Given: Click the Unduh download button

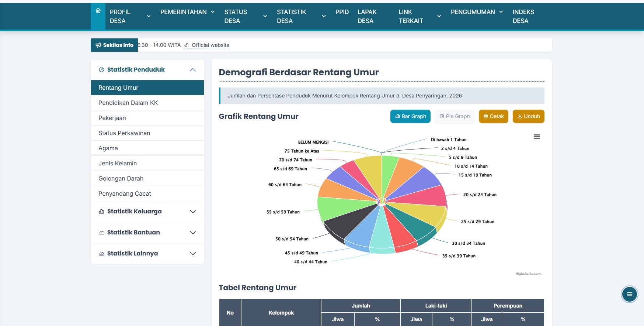Looking at the screenshot, I should tap(529, 116).
